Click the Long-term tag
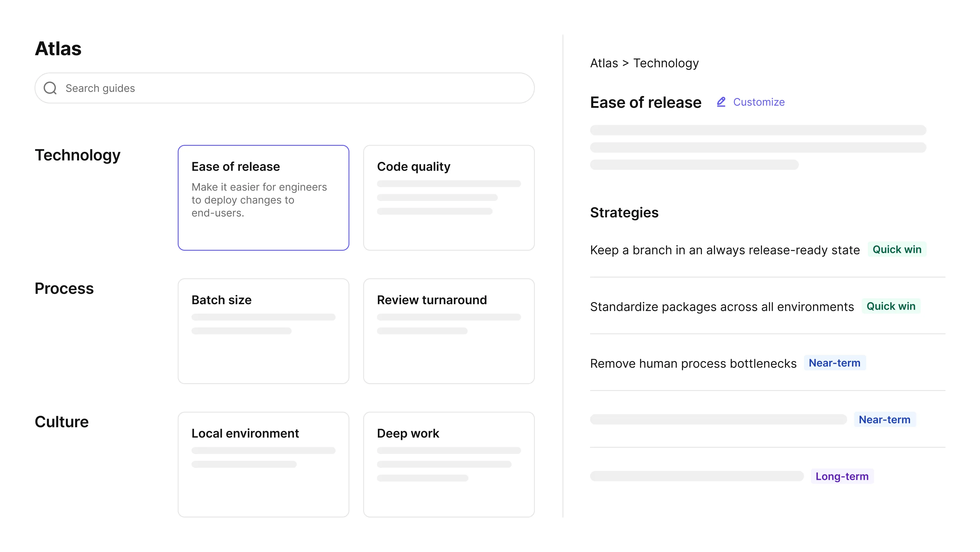 click(842, 476)
